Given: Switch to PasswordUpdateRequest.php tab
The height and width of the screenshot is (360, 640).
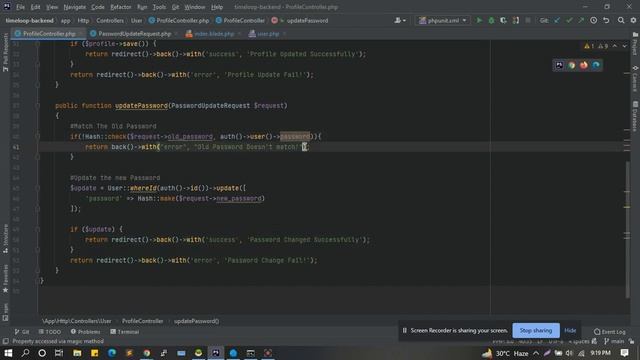Looking at the screenshot, I should coord(134,34).
